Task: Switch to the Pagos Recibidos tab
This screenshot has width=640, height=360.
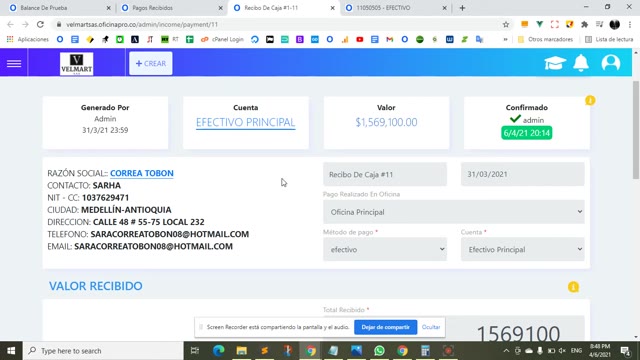Action: point(171,8)
